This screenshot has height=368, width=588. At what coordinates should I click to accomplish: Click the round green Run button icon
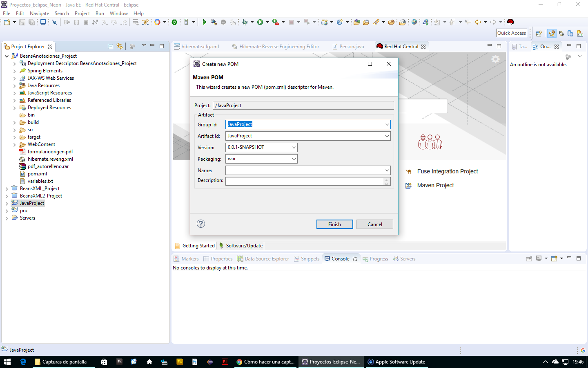pos(260,22)
